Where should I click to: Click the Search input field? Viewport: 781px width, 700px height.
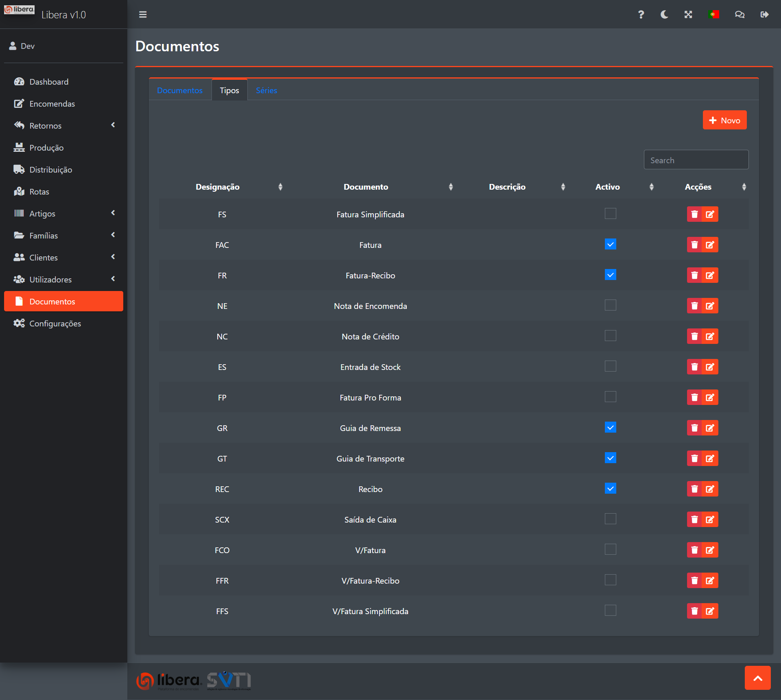click(696, 160)
